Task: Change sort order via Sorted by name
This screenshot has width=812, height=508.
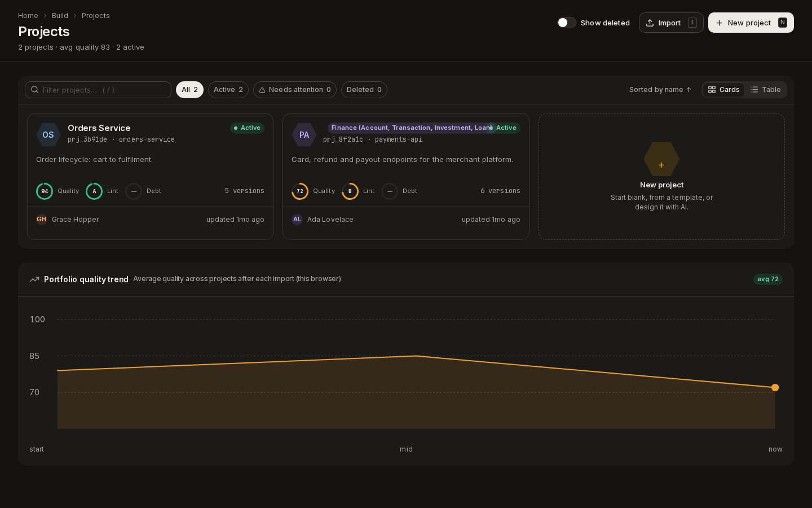Action: point(660,90)
